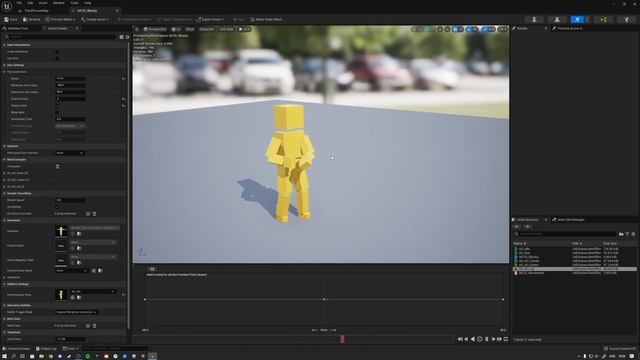Click the Unreal Engine logo icon
640x360 pixels.
click(7, 7)
